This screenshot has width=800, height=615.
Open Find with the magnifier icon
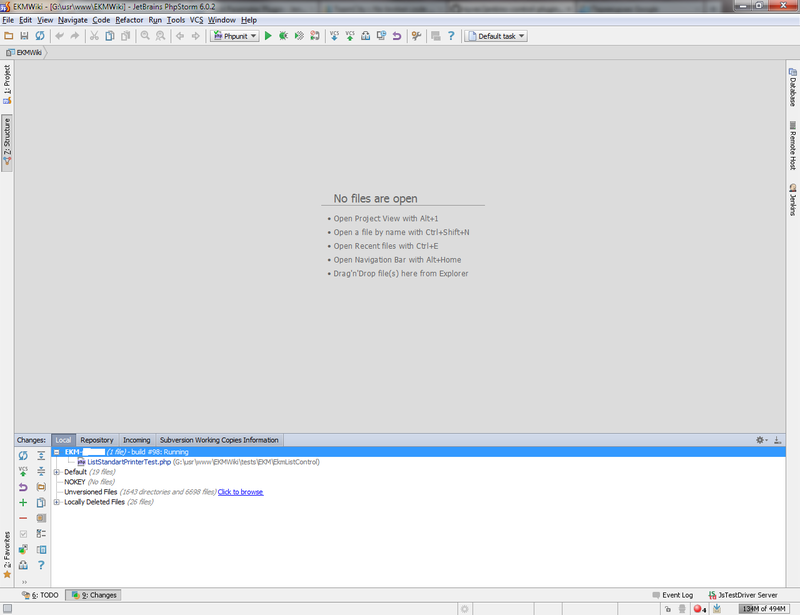click(x=145, y=36)
